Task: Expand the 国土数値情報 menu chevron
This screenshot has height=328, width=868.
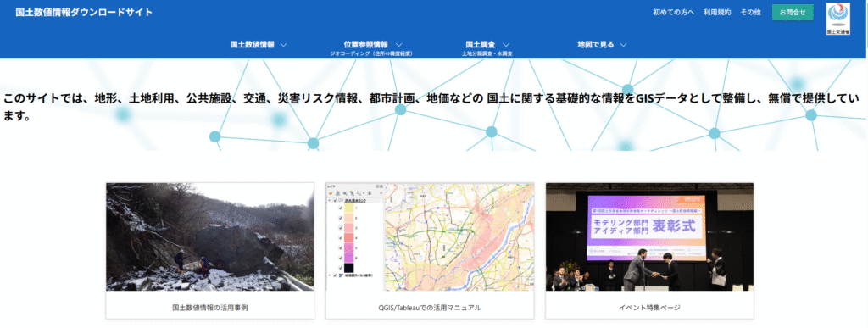Action: pos(283,45)
